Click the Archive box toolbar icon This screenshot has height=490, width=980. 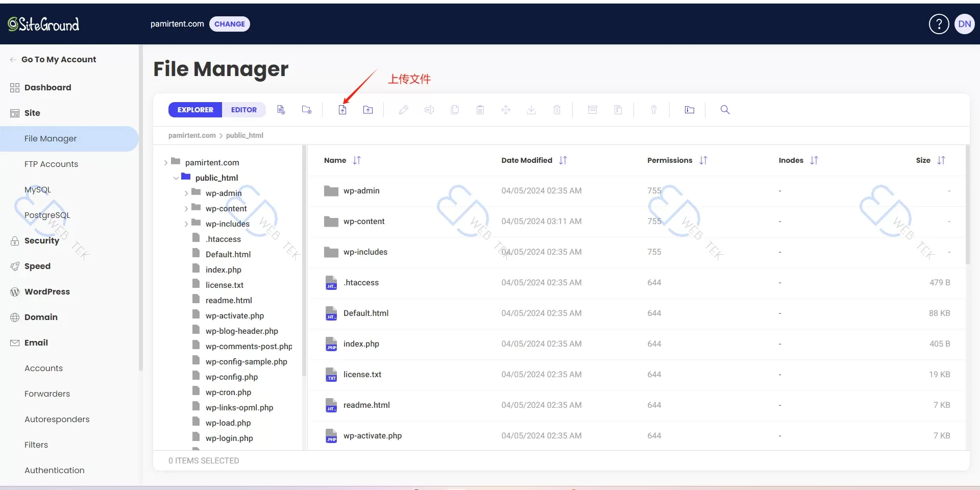click(593, 110)
